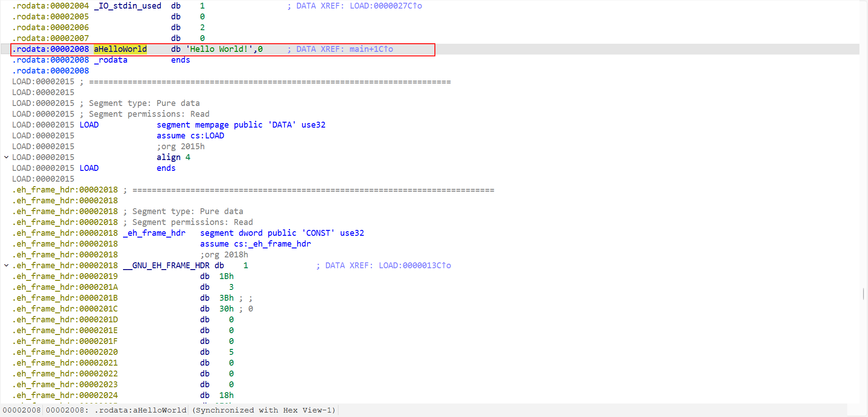Click the _eh_frame_hdr segment name
This screenshot has width=868, height=417.
click(154, 233)
